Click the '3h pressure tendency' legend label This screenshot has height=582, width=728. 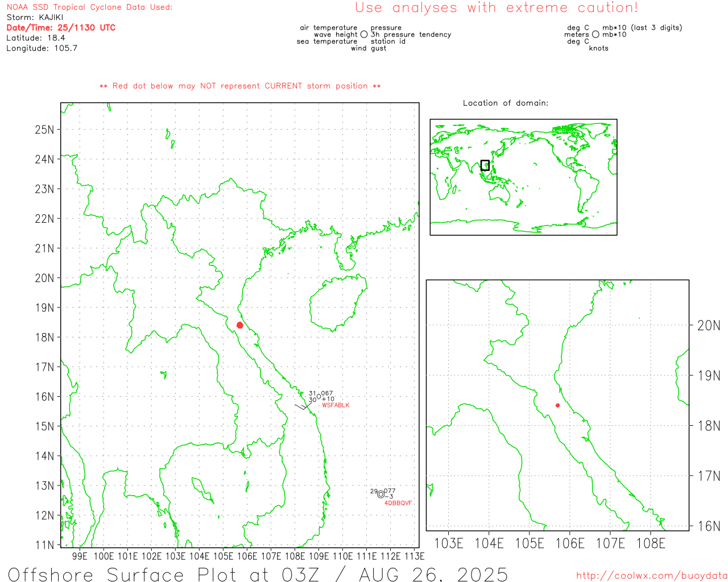(x=411, y=35)
